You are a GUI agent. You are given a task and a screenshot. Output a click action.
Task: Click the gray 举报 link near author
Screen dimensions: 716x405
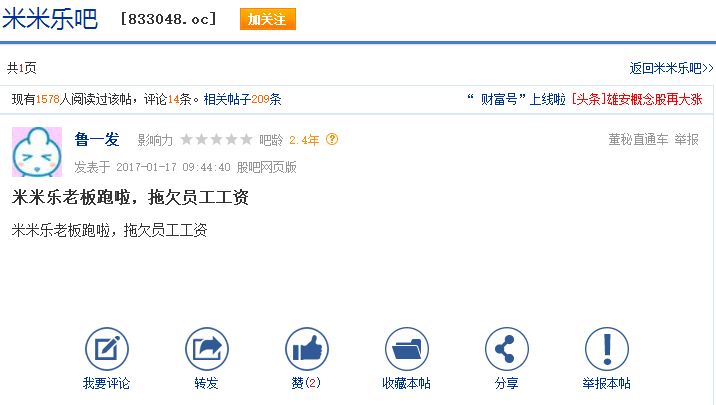pyautogui.click(x=686, y=139)
